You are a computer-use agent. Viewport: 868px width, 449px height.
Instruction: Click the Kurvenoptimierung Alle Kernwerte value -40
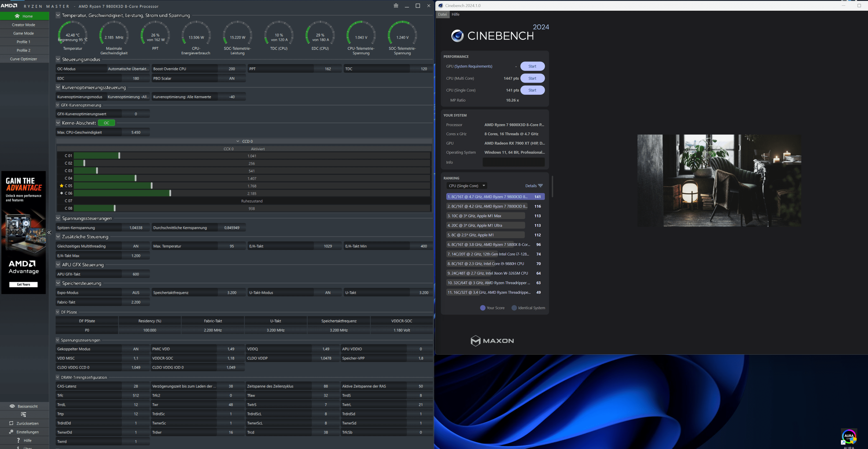[232, 97]
